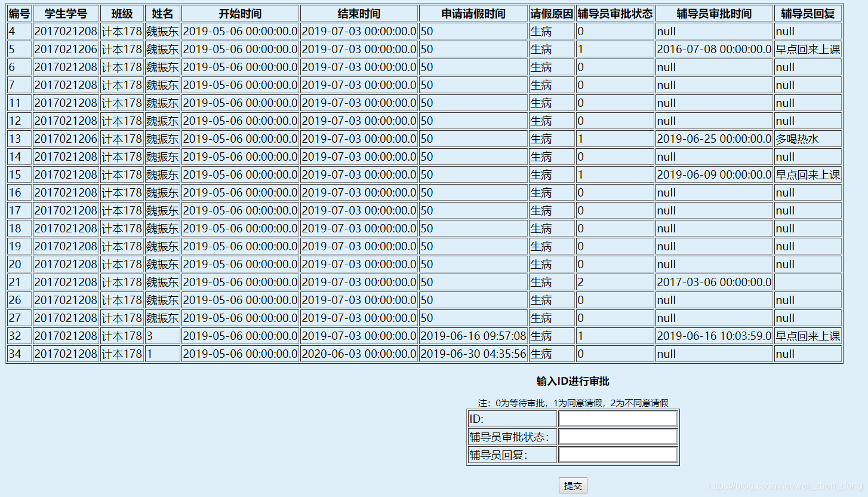Click 早点回来上课 reply in row 15
868x497 pixels.
808,174
